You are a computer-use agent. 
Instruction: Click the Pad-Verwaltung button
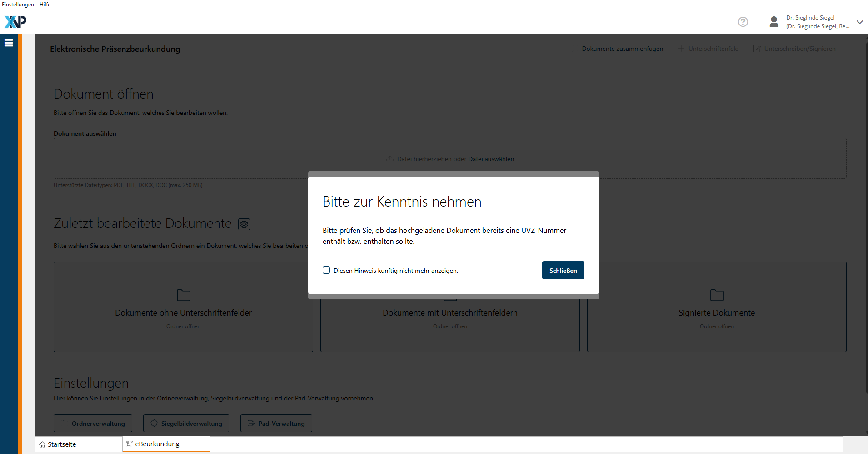pyautogui.click(x=276, y=423)
